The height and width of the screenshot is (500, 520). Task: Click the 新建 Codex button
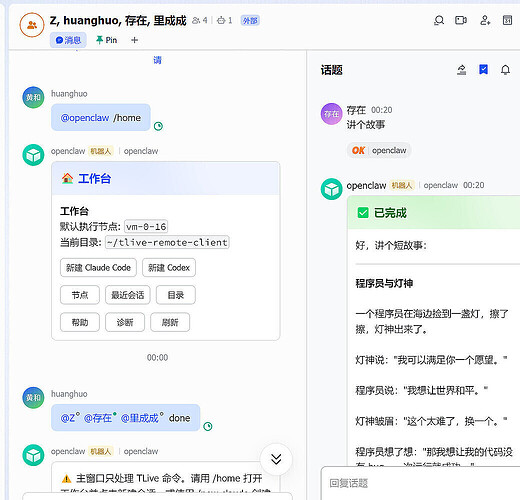point(169,268)
